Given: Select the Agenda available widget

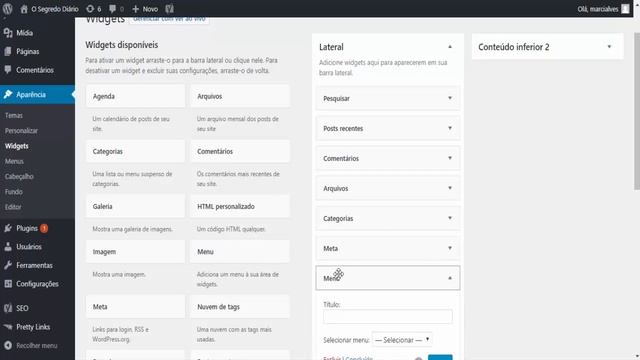Looking at the screenshot, I should tap(136, 96).
